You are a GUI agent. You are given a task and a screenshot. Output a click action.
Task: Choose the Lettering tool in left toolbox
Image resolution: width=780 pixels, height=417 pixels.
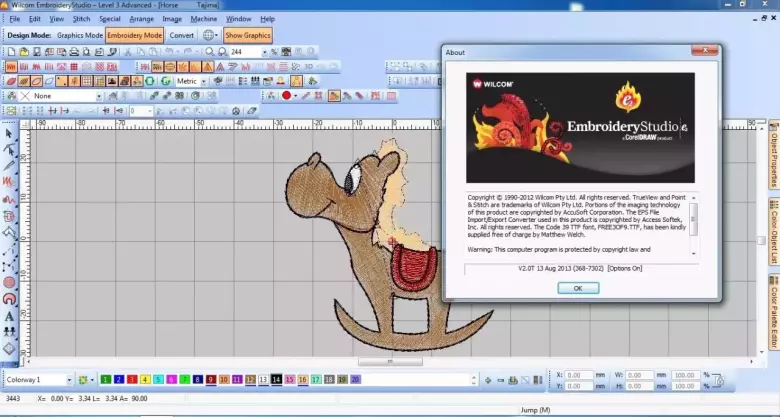9,316
